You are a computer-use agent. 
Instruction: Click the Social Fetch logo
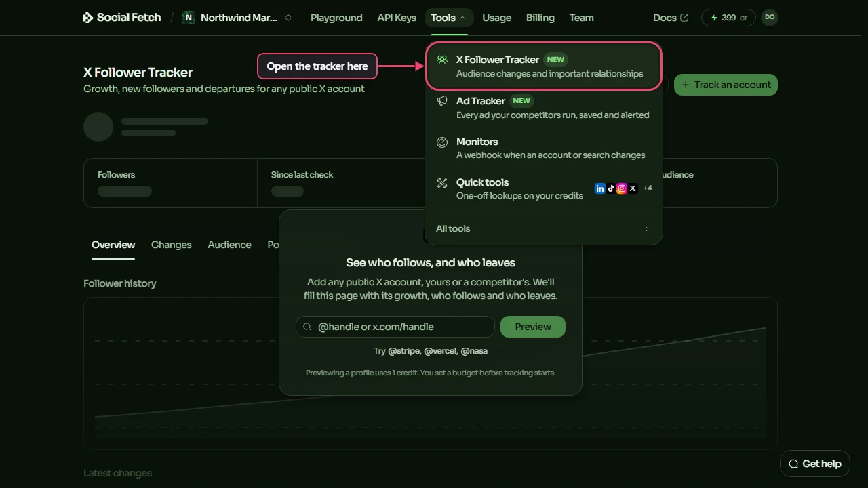(122, 18)
